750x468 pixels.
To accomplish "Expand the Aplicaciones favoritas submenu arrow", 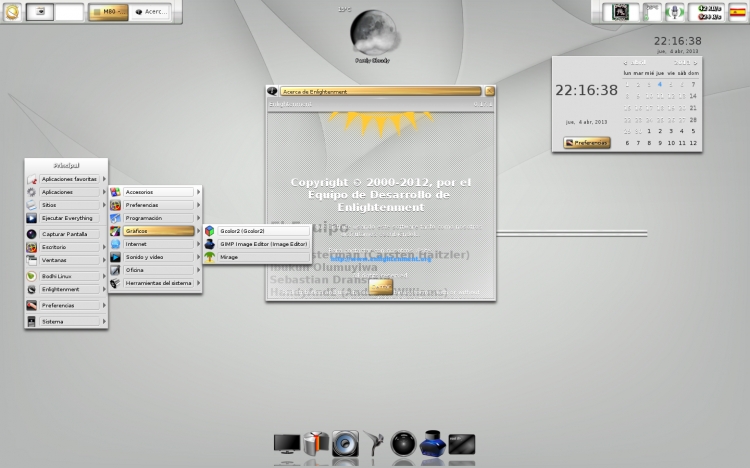I will point(104,179).
